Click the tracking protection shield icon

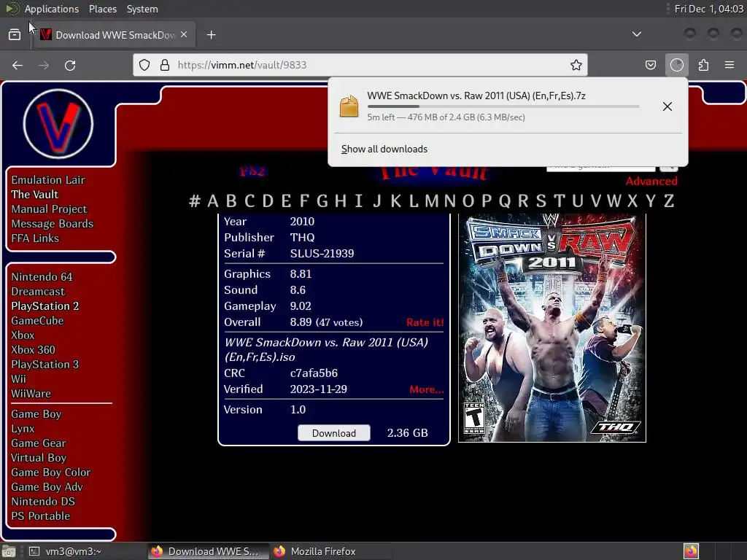coord(144,65)
